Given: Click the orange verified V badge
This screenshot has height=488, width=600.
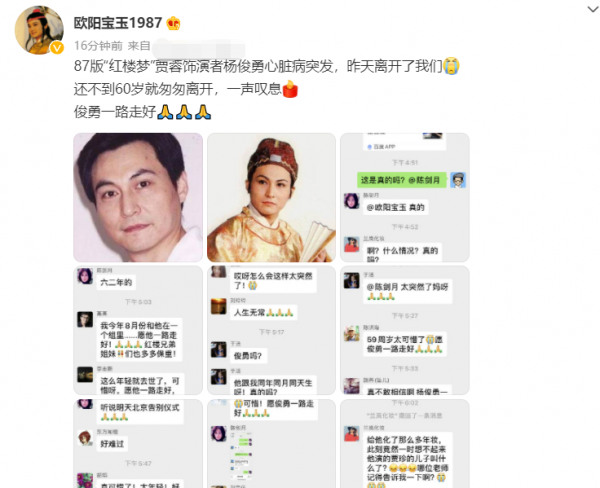Looking at the screenshot, I should pos(57,47).
